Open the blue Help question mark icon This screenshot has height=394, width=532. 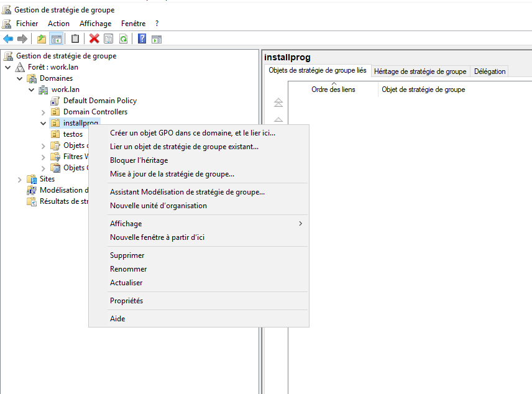(142, 39)
